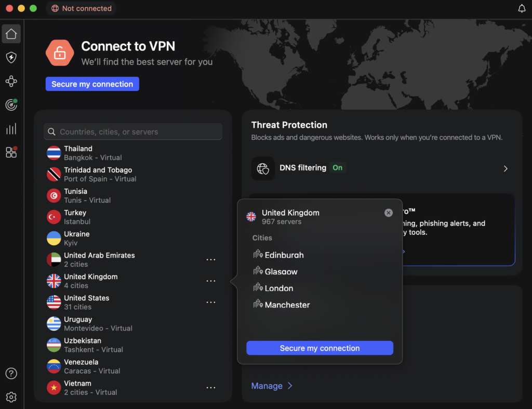Click the DNS filtering label
Viewport: 532px width, 409px height.
(303, 168)
